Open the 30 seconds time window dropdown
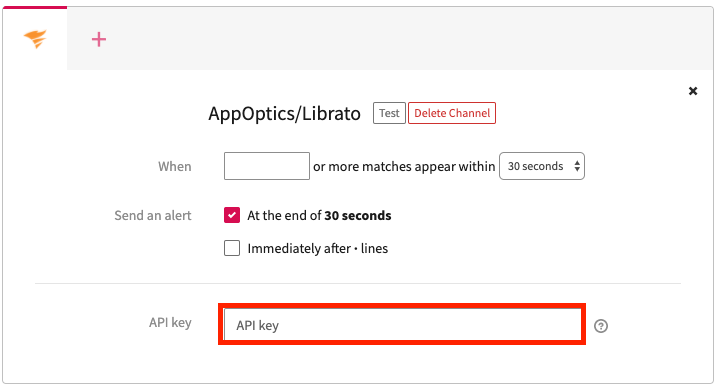Viewport: 717px width, 387px height. point(542,166)
